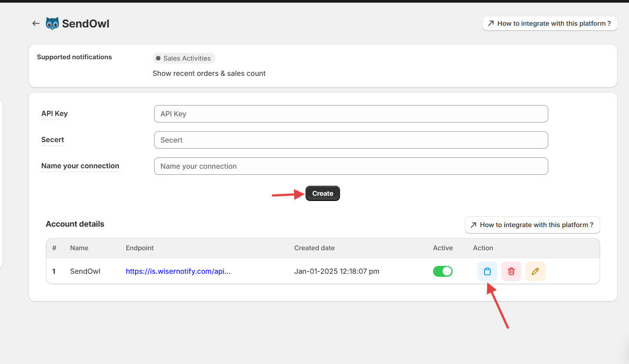The width and height of the screenshot is (629, 364).
Task: Click the Action column header
Action: tap(483, 248)
